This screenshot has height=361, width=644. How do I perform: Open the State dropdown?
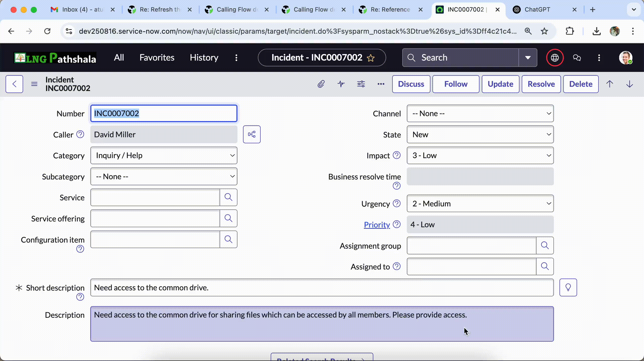click(480, 134)
